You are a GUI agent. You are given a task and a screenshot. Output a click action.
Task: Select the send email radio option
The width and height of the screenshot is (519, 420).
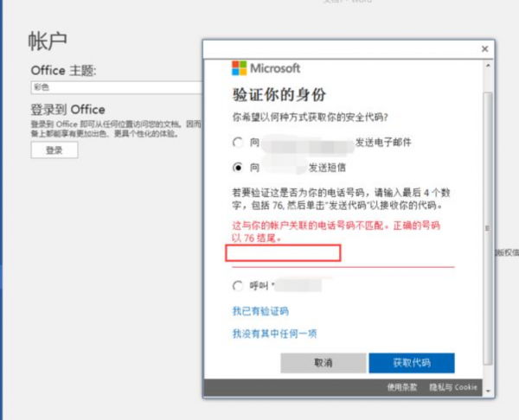click(238, 143)
